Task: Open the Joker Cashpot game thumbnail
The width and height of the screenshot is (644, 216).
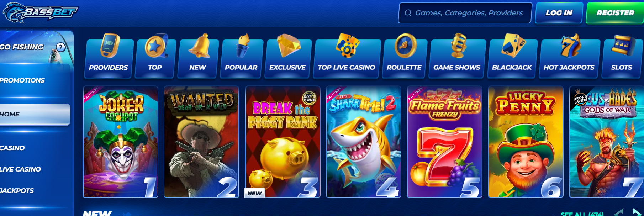Action: (x=121, y=142)
